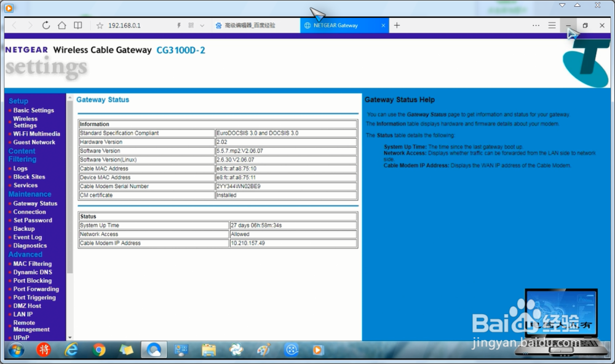615x364 pixels.
Task: Open Basic Settings in sidebar
Action: pos(34,110)
